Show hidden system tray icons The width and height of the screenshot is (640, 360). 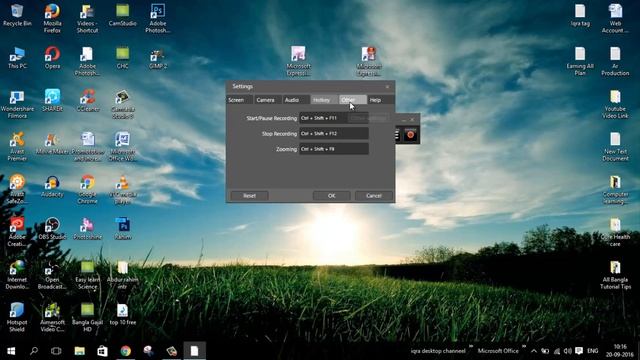[x=534, y=351]
